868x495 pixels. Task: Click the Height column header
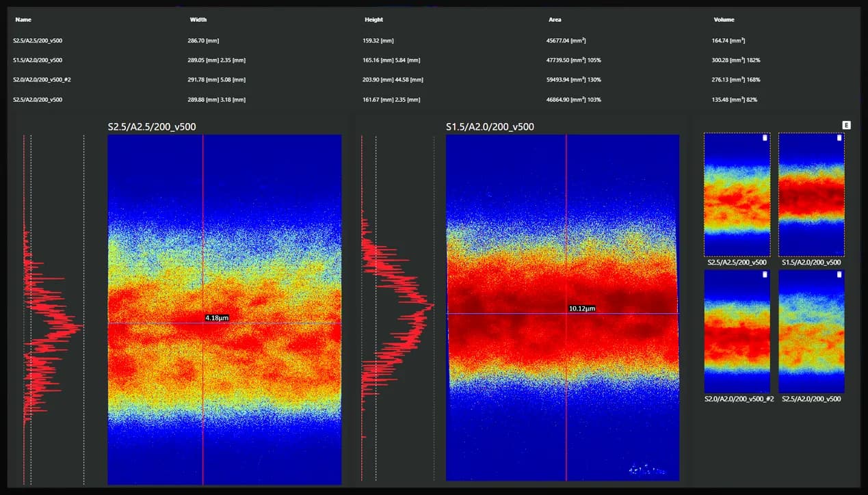[x=373, y=20]
